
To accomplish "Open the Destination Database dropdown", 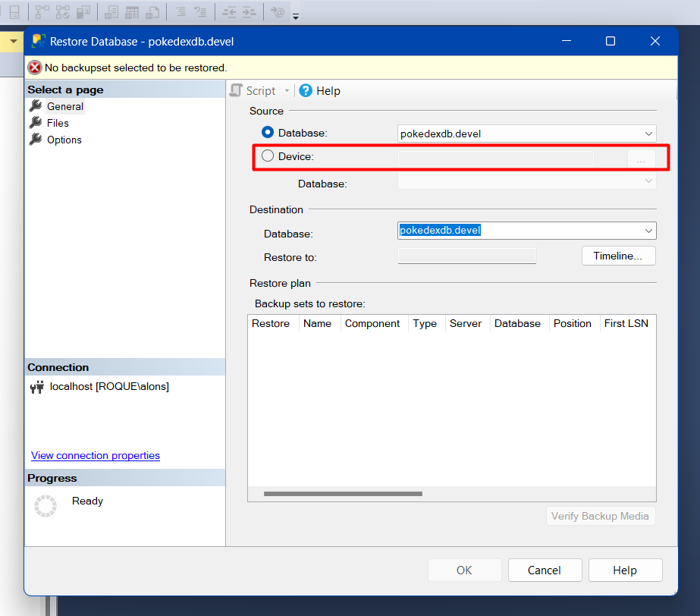I will coord(648,231).
